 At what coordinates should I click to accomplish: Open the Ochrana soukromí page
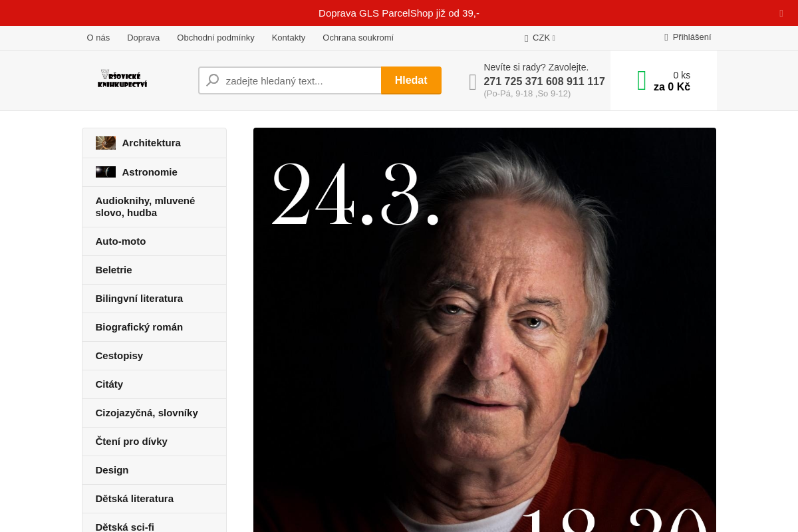[x=358, y=38]
